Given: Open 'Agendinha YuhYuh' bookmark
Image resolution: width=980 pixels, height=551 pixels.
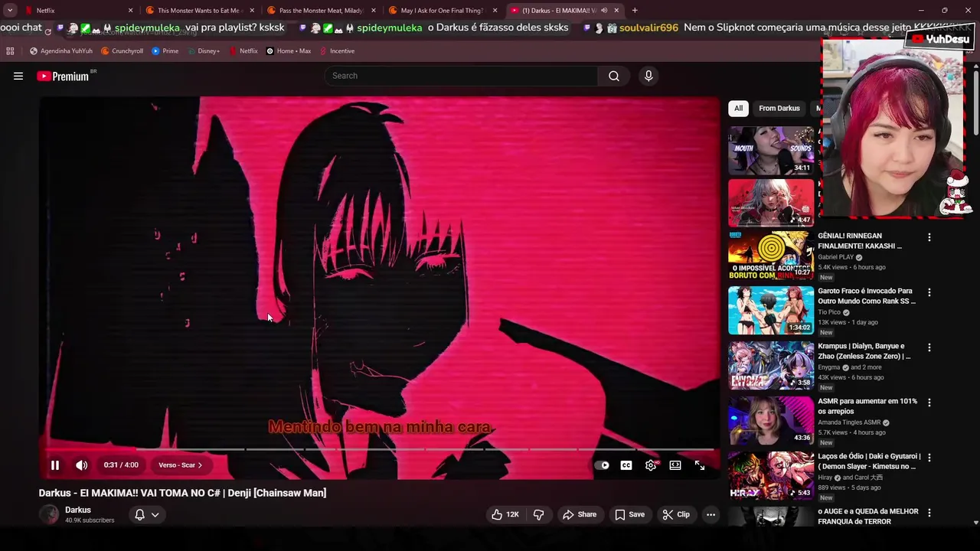Looking at the screenshot, I should (x=61, y=51).
